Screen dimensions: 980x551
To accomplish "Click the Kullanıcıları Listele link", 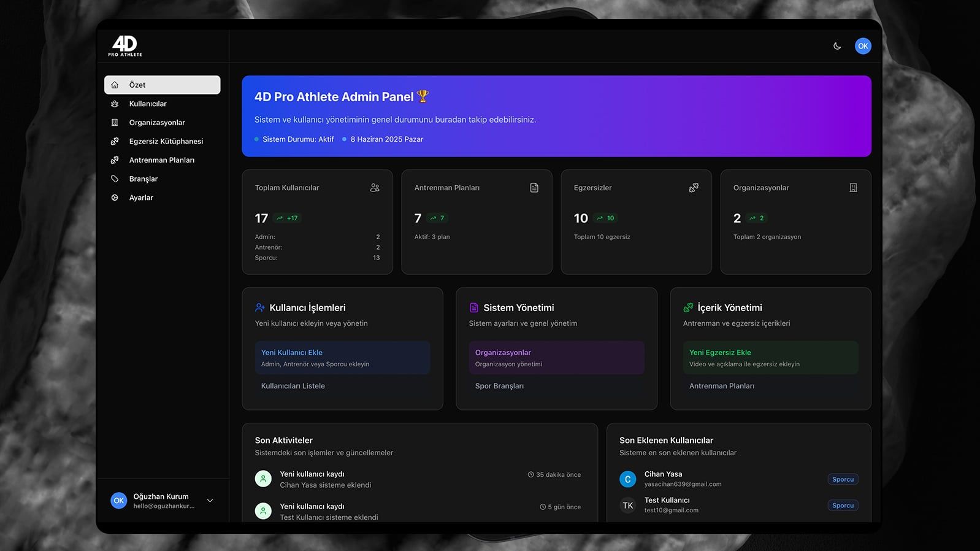I will coord(293,386).
